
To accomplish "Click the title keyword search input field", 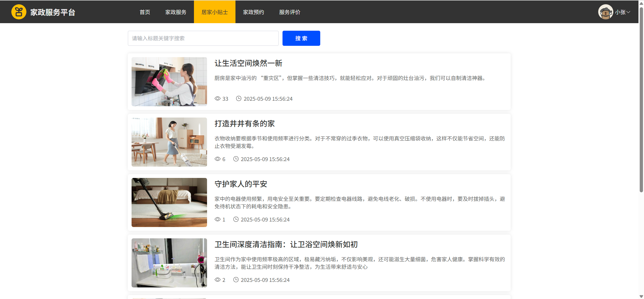I will [x=203, y=38].
